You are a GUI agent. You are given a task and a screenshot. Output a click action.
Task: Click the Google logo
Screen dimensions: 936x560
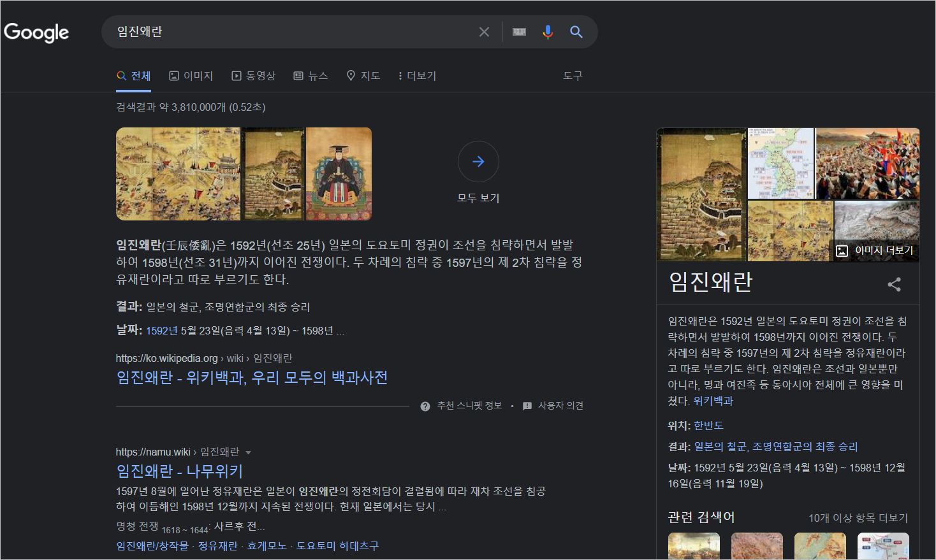[x=36, y=32]
